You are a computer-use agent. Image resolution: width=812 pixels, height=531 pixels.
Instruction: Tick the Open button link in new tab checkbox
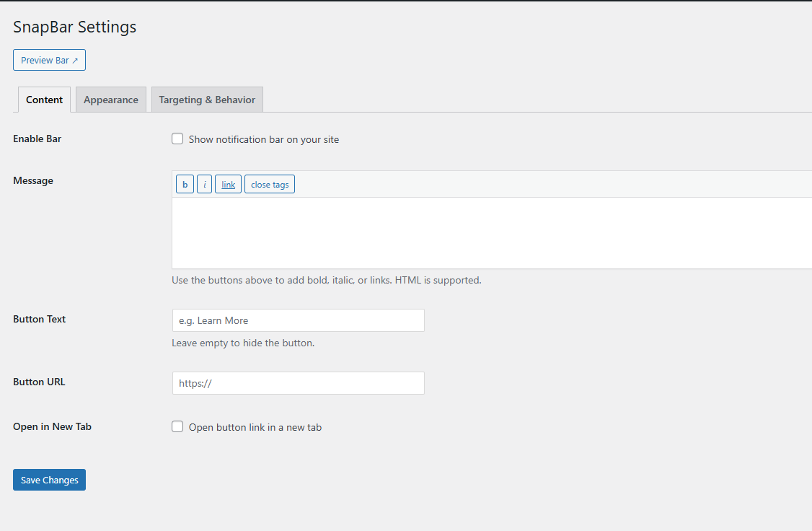coord(177,427)
